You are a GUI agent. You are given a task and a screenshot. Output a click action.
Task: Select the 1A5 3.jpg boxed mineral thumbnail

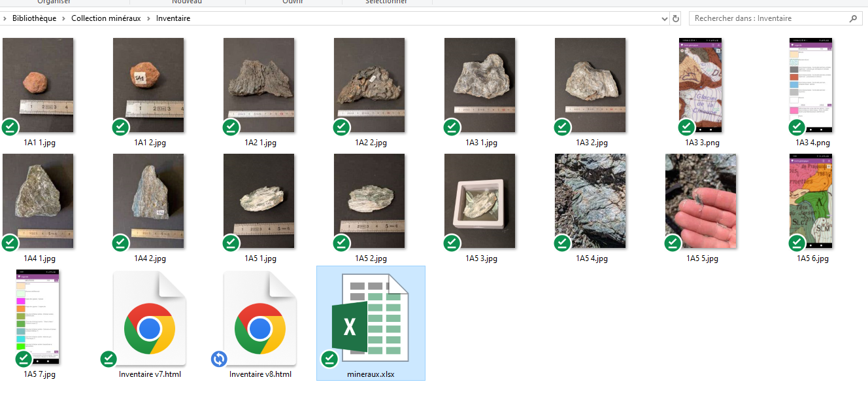pyautogui.click(x=480, y=201)
